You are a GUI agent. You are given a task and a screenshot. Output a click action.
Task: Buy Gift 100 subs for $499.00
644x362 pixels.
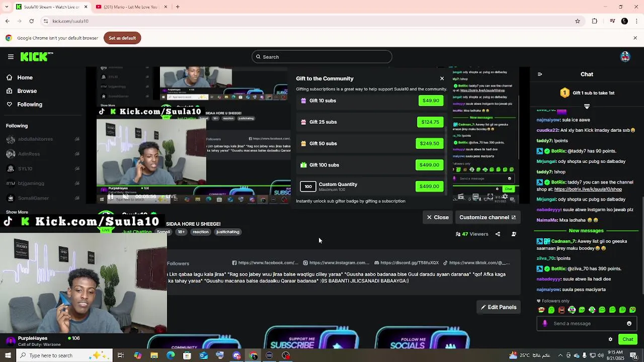[x=430, y=165]
